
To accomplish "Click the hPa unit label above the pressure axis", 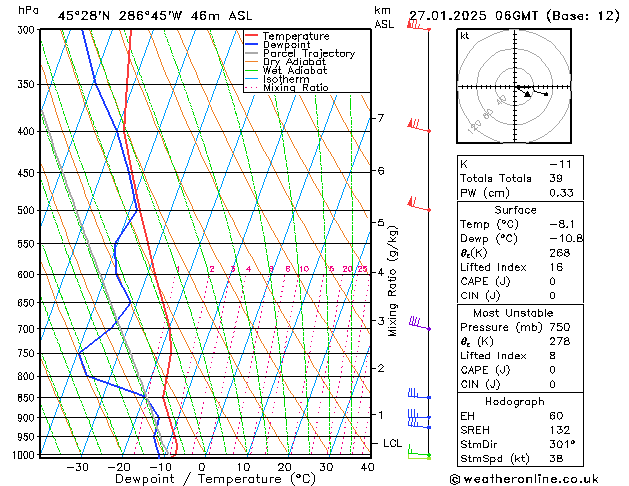I will (x=28, y=10).
